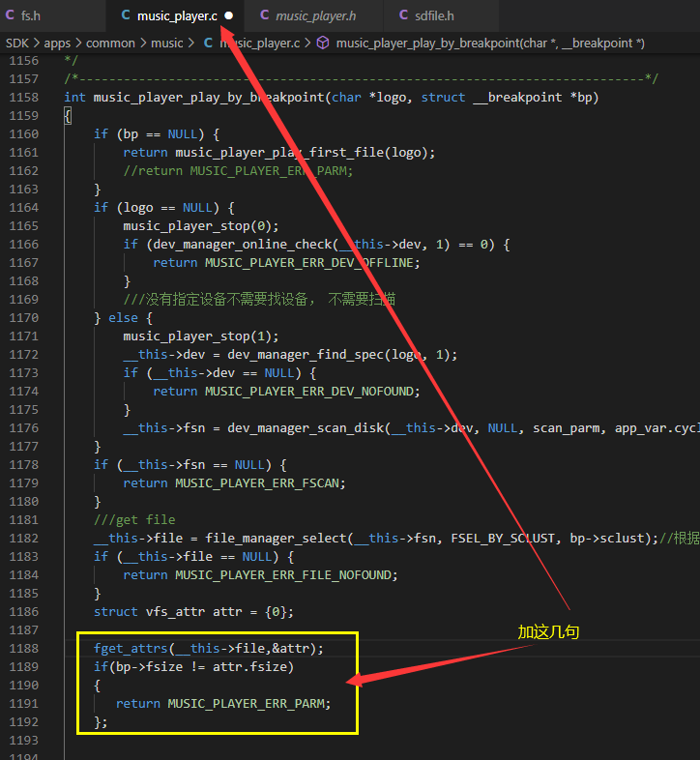Open SDK in the breadcrumb
The height and width of the screenshot is (760, 700).
click(17, 44)
